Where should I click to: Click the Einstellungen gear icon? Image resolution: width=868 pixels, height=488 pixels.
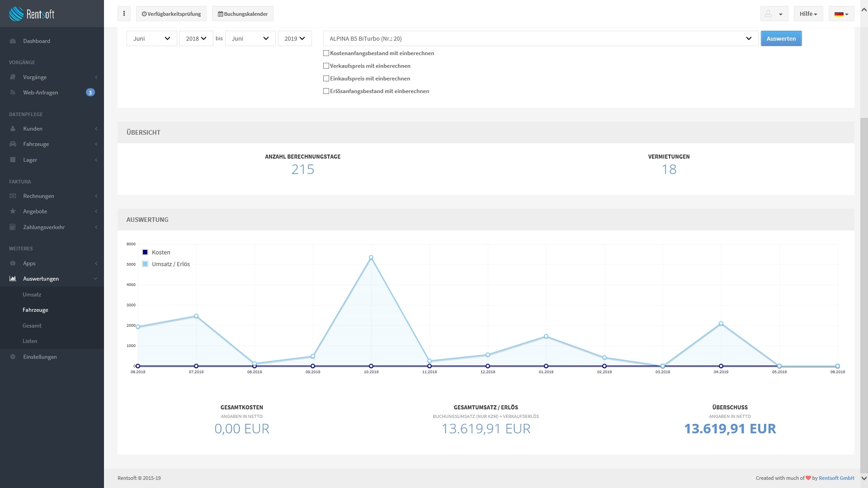point(13,357)
